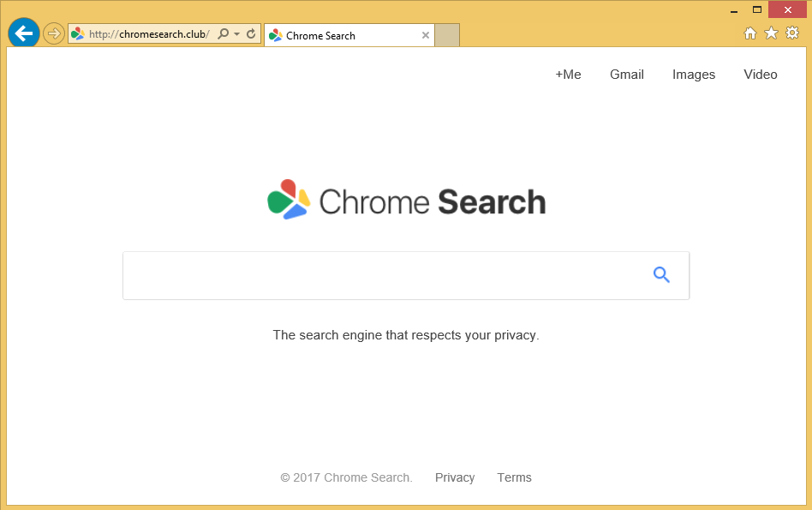Open the Video link
This screenshot has width=812, height=510.
[x=761, y=75]
